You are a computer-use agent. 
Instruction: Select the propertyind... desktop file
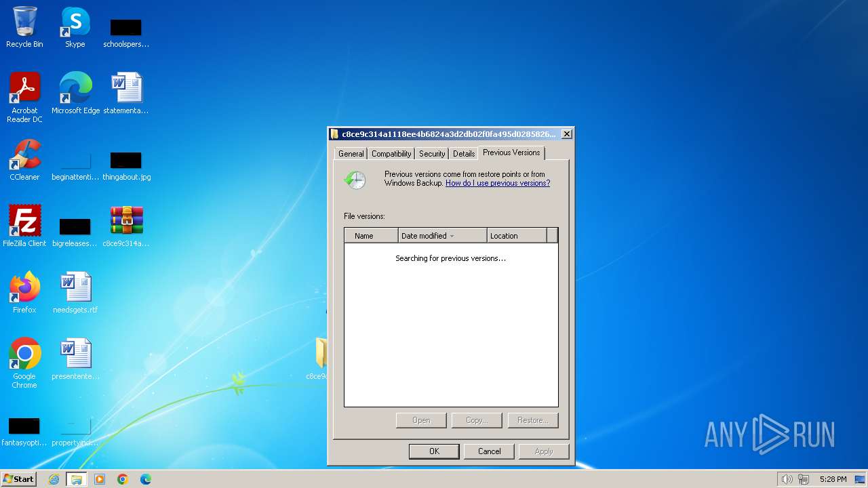point(75,432)
